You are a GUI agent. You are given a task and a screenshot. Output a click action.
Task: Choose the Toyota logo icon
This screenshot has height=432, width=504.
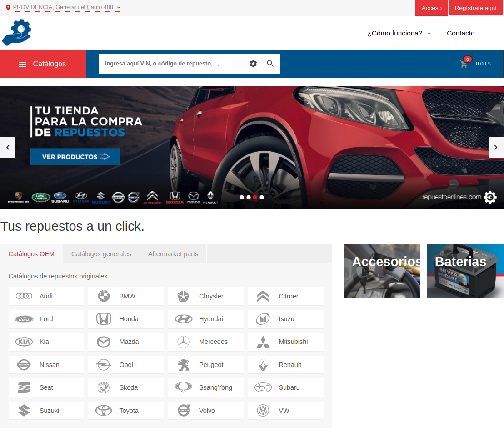coord(104,411)
